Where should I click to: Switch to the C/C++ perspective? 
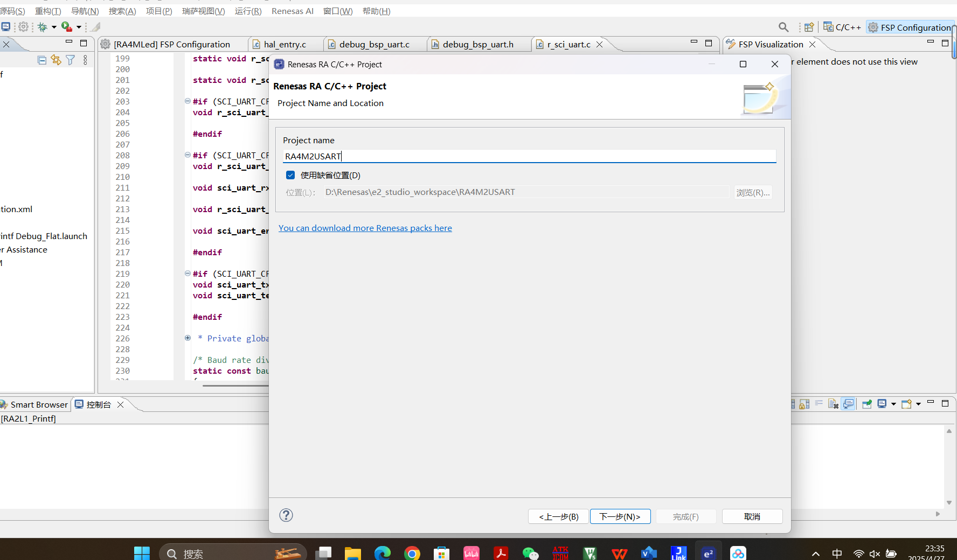[842, 27]
